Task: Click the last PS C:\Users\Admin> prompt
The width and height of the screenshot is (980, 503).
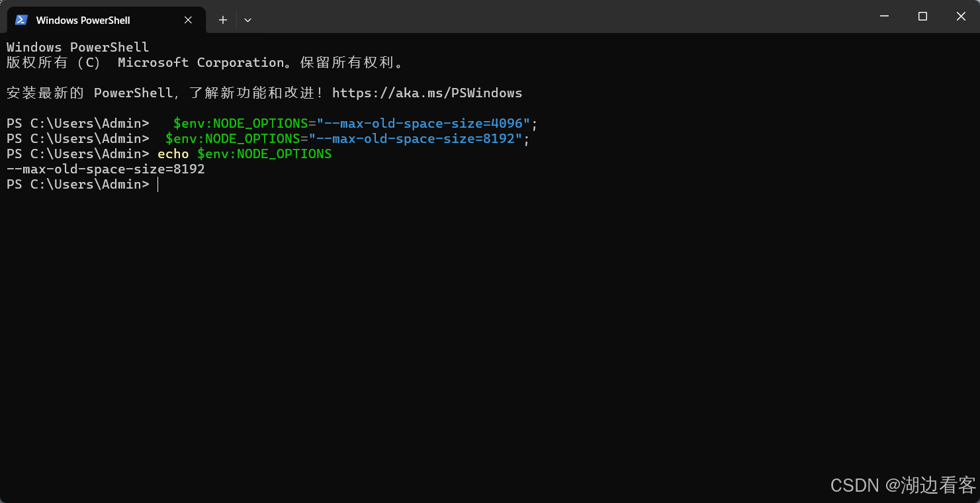Action: (x=78, y=184)
